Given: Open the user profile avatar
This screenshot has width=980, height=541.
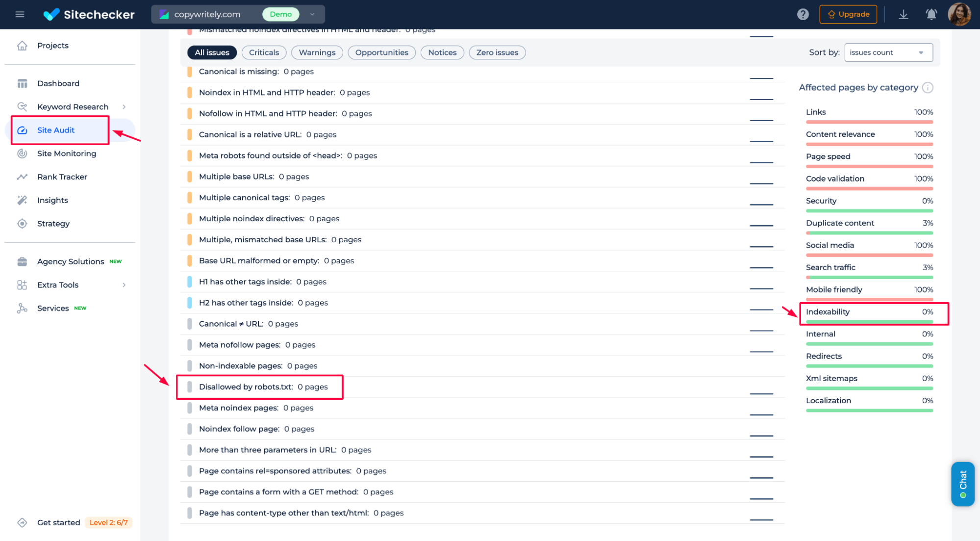Looking at the screenshot, I should tap(959, 14).
